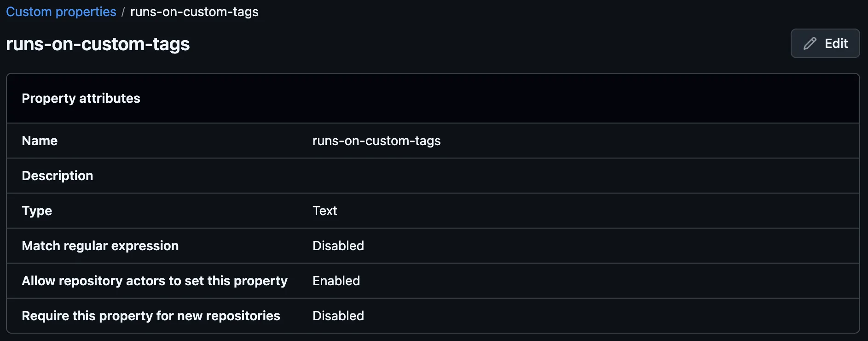
Task: Click the Enabled value for repository actors setting
Action: tap(336, 281)
